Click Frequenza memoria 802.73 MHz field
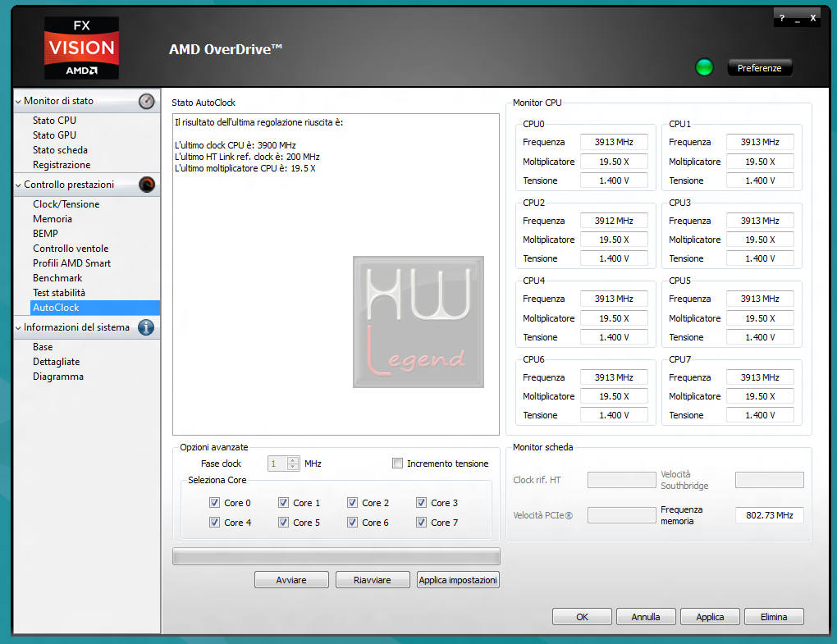Screen dimensions: 837x644 pos(769,515)
